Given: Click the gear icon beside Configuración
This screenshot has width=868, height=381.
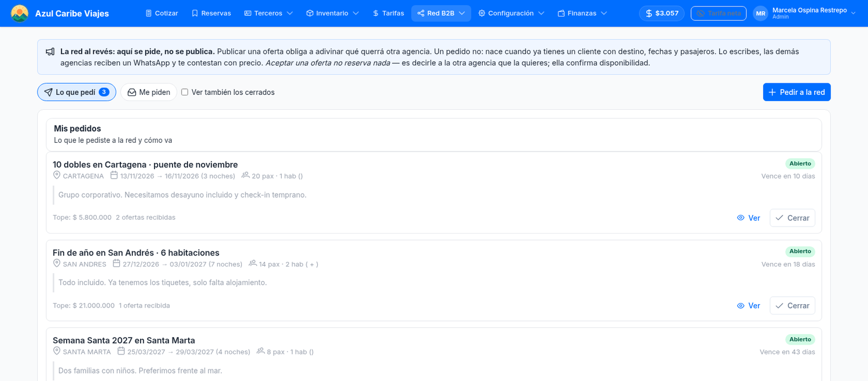Looking at the screenshot, I should pos(481,13).
